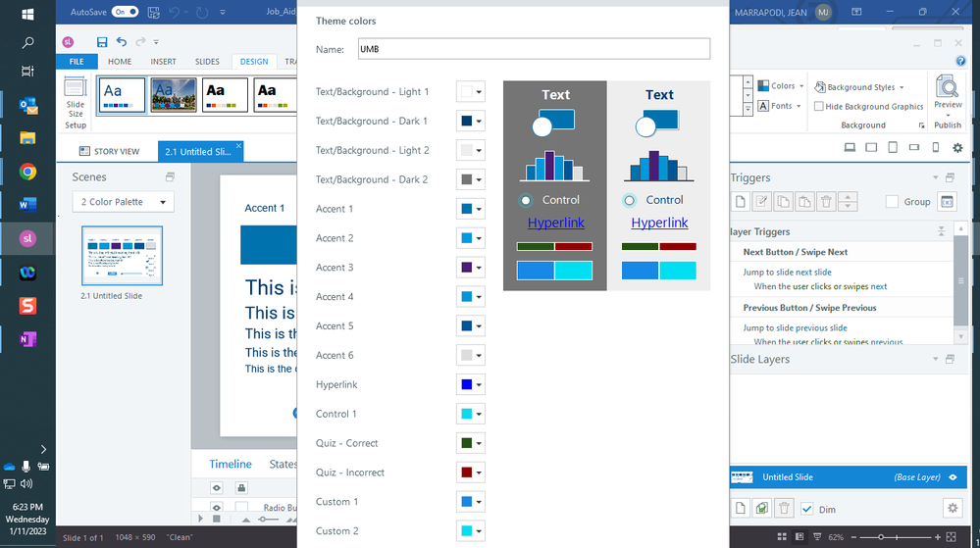The width and height of the screenshot is (980, 548).
Task: Toggle AutoSave switch
Action: 126,12
